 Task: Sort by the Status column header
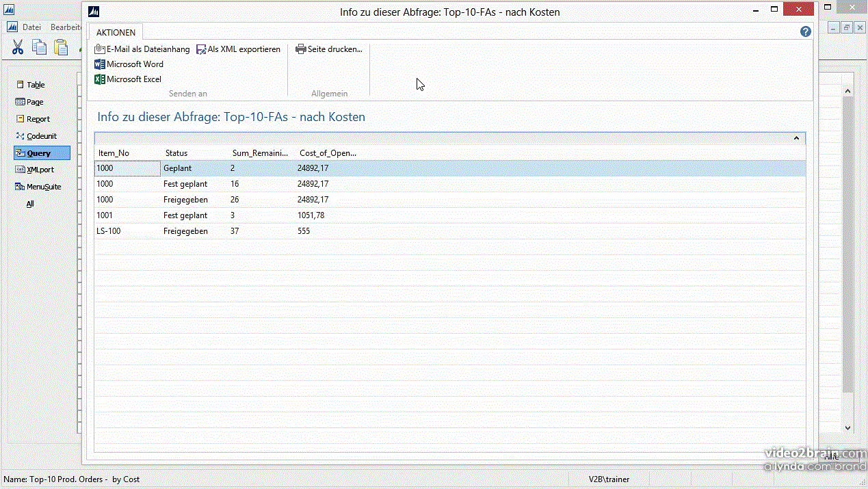tap(176, 153)
